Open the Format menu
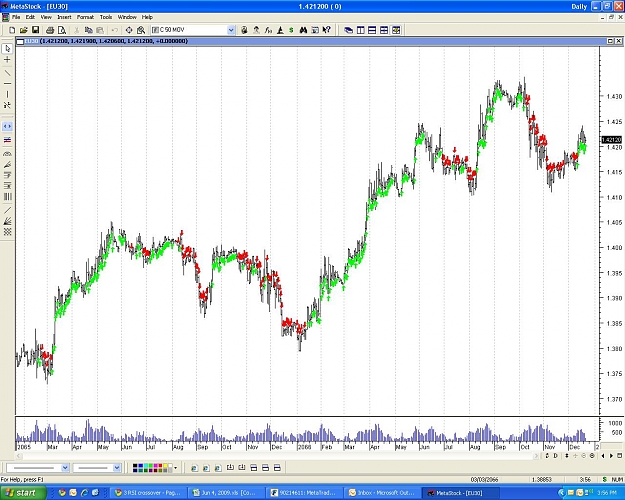Screen dimensions: 625x500 pos(85,17)
